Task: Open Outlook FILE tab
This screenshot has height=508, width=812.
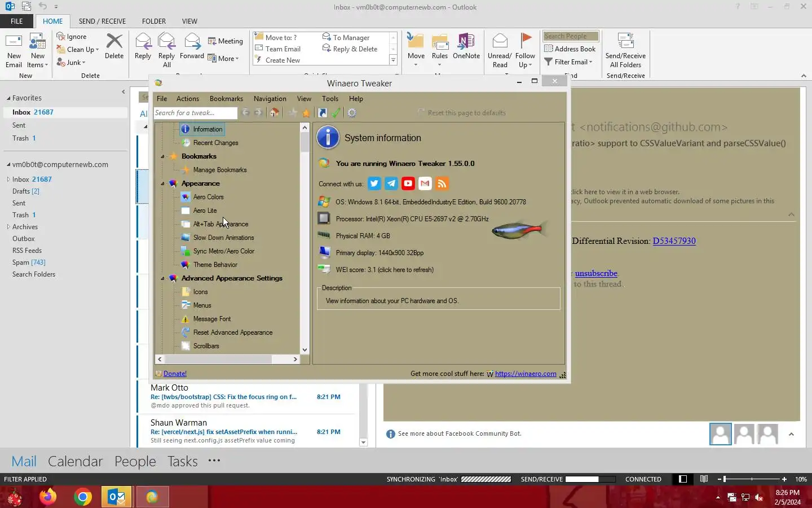Action: pyautogui.click(x=17, y=21)
